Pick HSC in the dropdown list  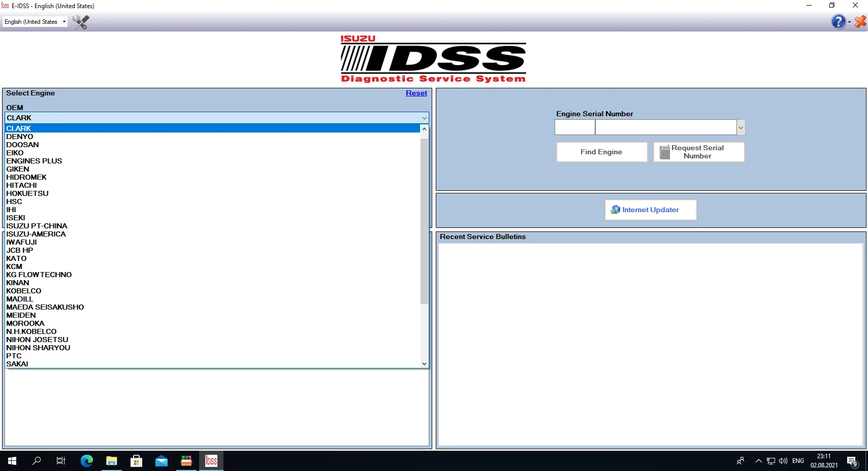(213, 201)
